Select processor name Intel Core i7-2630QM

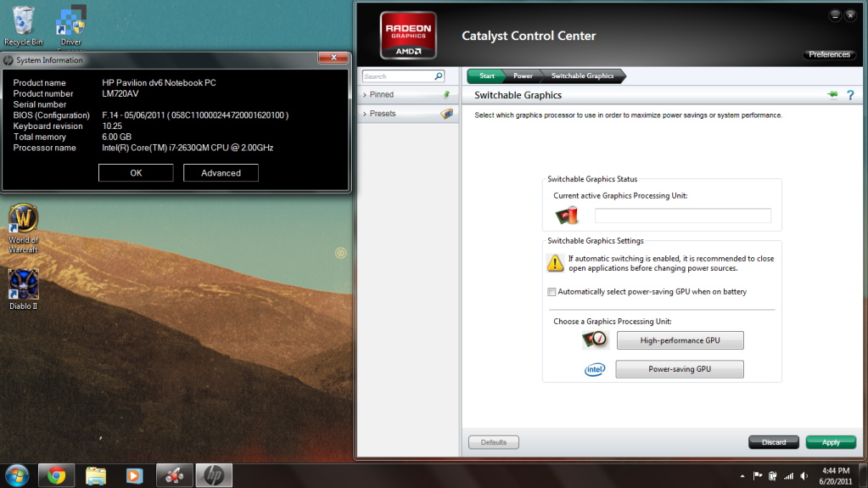coord(188,148)
